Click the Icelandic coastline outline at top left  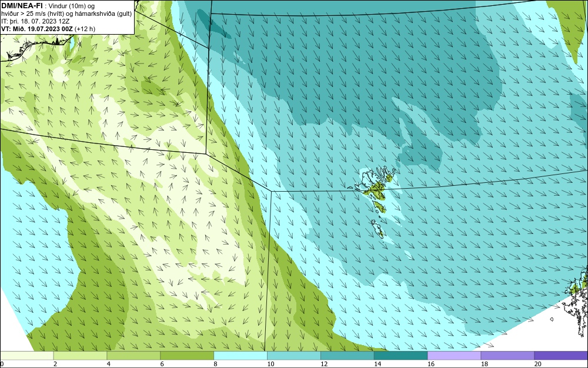pyautogui.click(x=38, y=47)
